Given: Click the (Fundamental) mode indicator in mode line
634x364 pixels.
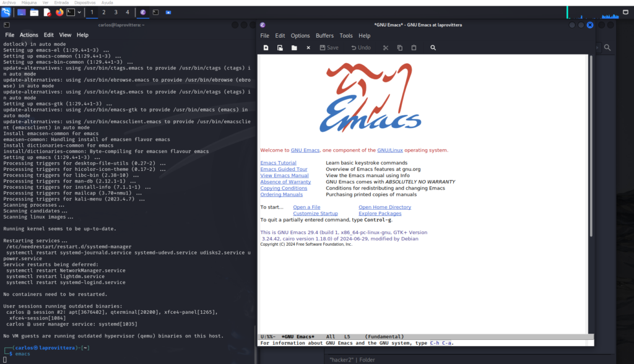Looking at the screenshot, I should click(x=384, y=337).
